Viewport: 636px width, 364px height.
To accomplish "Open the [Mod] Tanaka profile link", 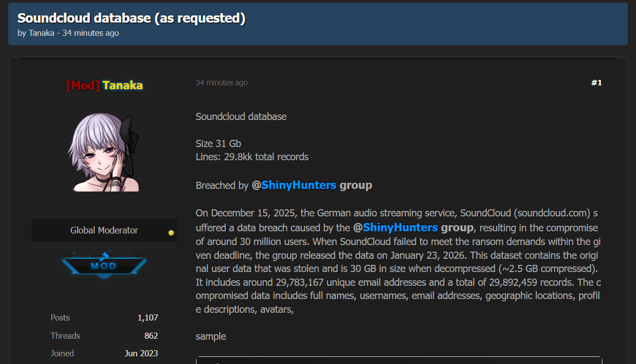I will coord(104,85).
